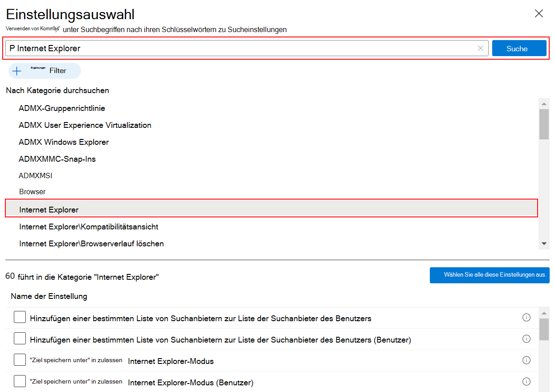Enable the Suchanbieter (Benutzer) setting checkbox
The height and width of the screenshot is (392, 555).
coord(20,339)
